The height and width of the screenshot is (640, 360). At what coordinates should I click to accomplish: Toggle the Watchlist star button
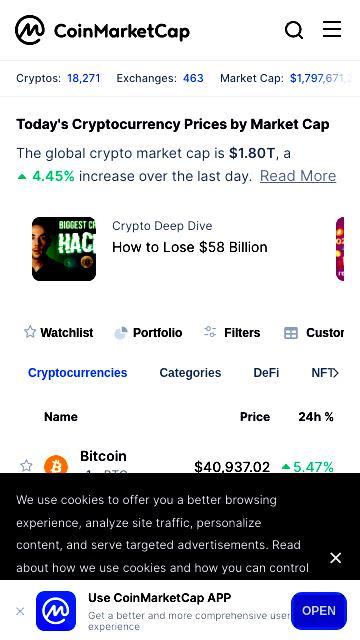[x=58, y=333]
